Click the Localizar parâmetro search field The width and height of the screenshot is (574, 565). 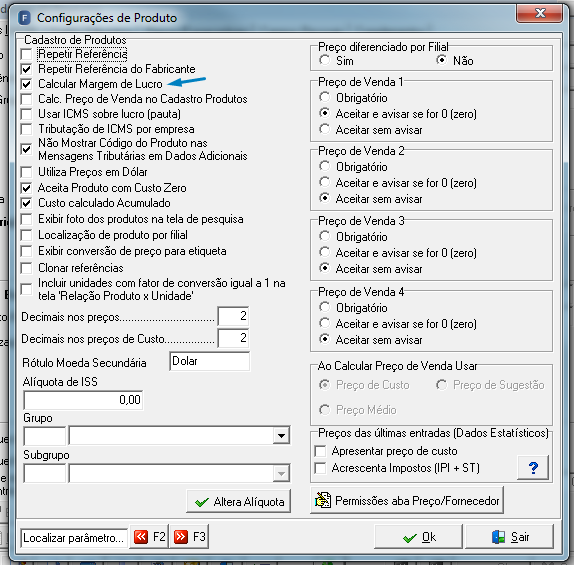(x=74, y=538)
